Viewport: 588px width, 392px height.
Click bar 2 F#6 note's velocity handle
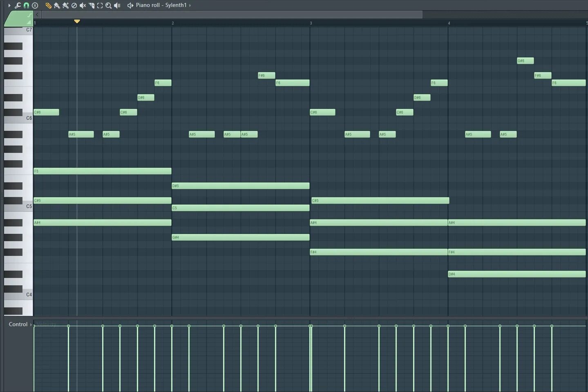(258, 326)
